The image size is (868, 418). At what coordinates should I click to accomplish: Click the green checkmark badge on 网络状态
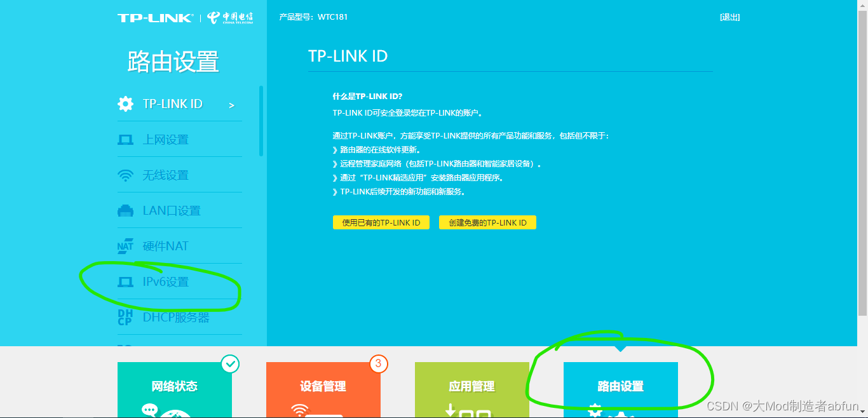click(230, 364)
